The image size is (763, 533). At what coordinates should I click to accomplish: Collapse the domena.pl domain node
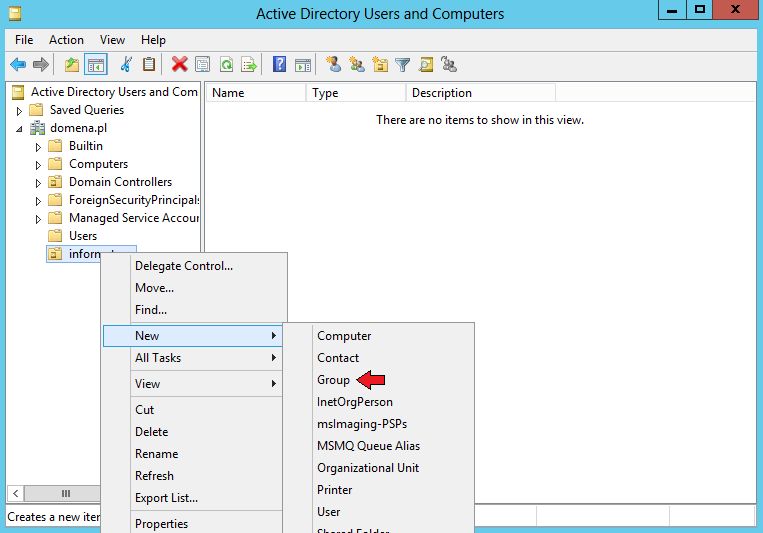pyautogui.click(x=19, y=129)
